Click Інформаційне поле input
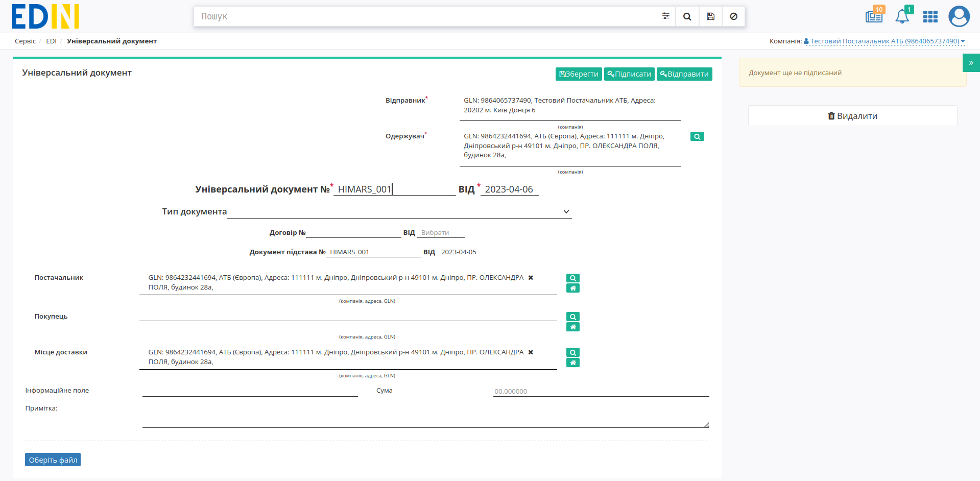Image resolution: width=980 pixels, height=481 pixels. [250, 391]
